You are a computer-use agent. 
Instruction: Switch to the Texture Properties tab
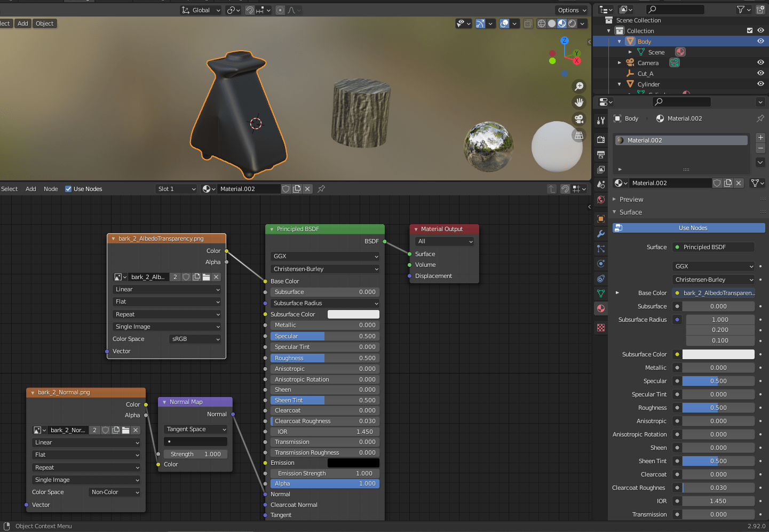(x=601, y=328)
